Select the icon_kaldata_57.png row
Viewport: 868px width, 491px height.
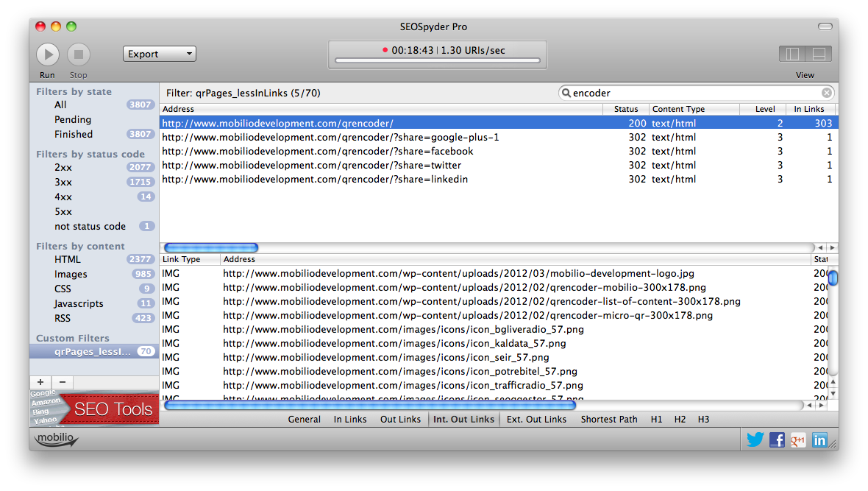tap(494, 344)
